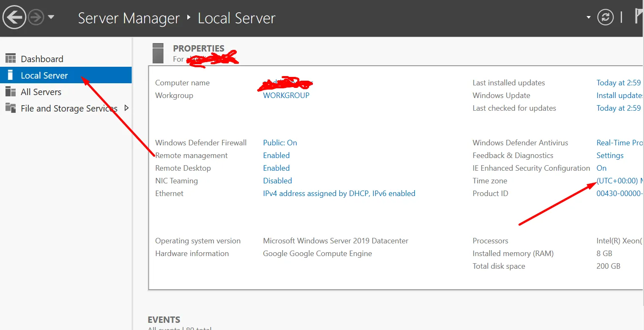Click the Dashboard grid icon
Image resolution: width=644 pixels, height=330 pixels.
pos(11,59)
